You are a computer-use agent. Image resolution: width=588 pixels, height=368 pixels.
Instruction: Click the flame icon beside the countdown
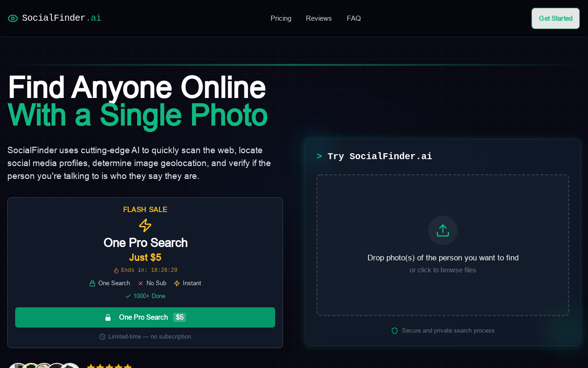[x=116, y=270]
